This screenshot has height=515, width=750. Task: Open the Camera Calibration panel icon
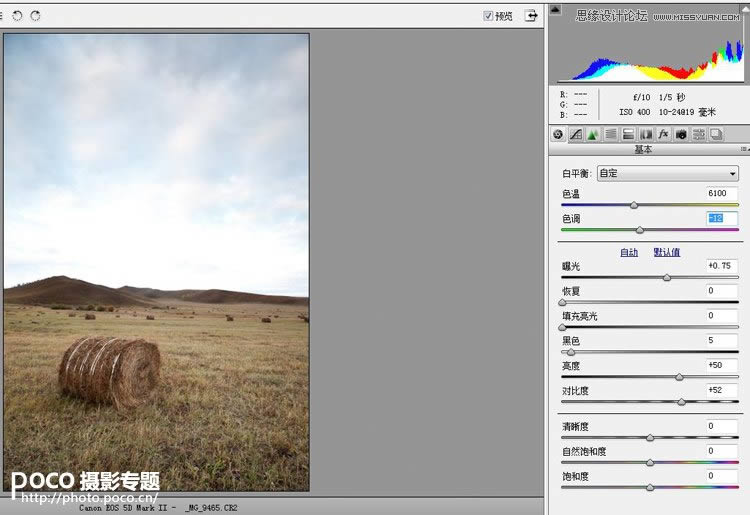click(x=680, y=134)
